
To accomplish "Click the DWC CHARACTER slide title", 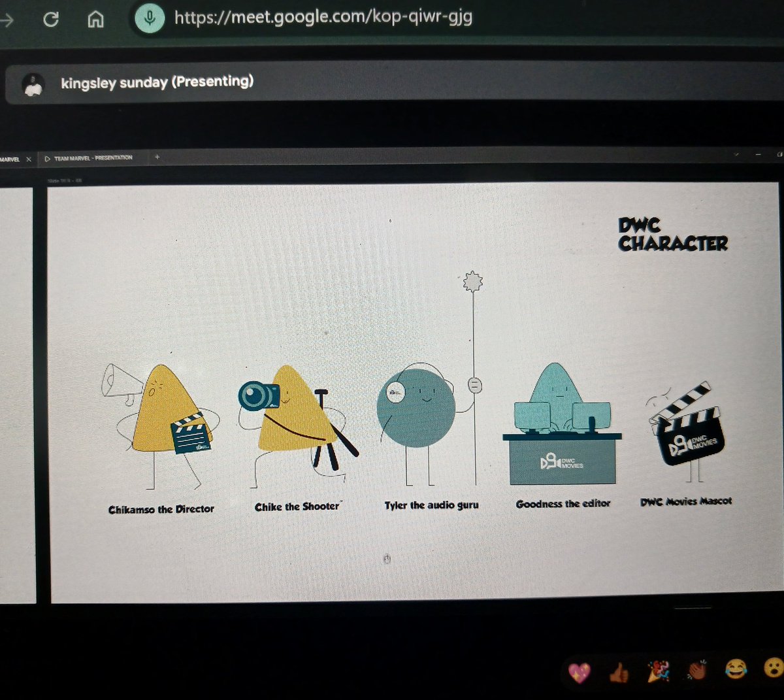I will pos(673,235).
